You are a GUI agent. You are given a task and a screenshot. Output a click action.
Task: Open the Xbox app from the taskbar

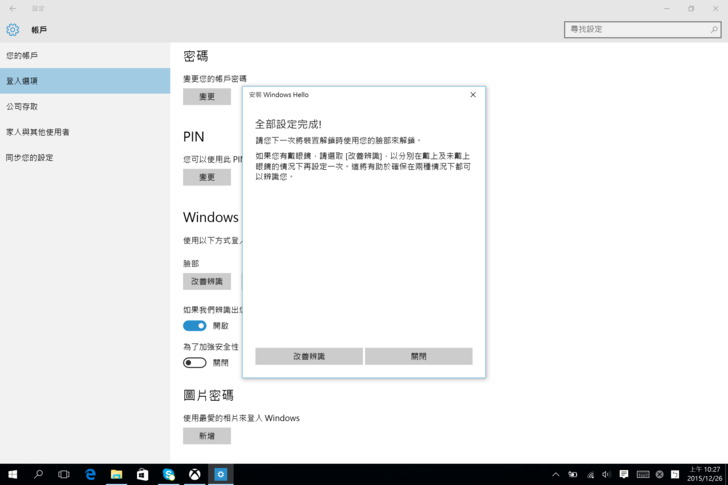[x=195, y=474]
